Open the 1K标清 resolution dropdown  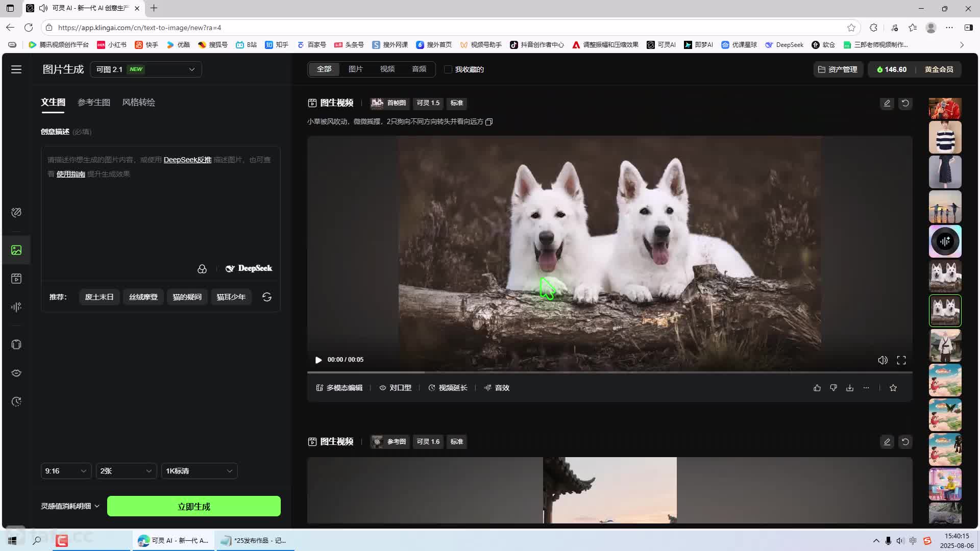tap(199, 471)
